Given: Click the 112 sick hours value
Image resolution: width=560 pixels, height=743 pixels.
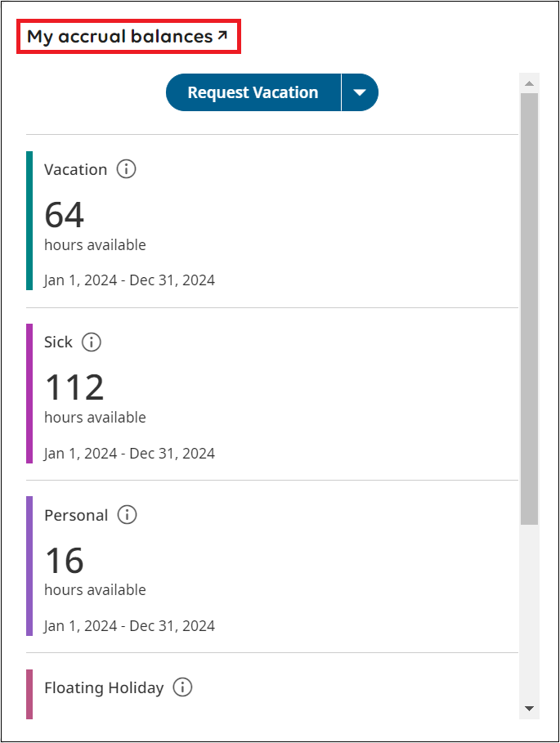Looking at the screenshot, I should click(x=74, y=387).
